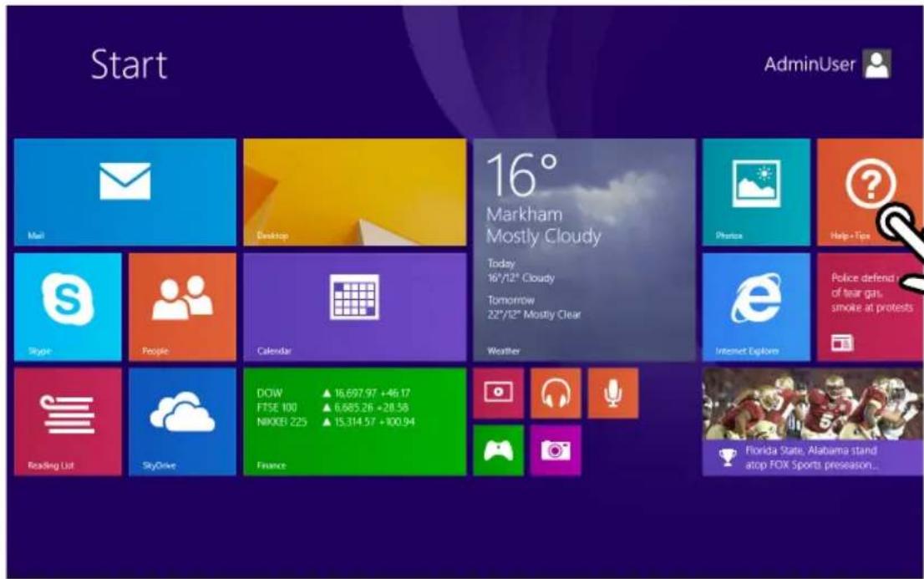Open the Weather tile showing Markham
The image size is (924, 579).
click(x=584, y=250)
